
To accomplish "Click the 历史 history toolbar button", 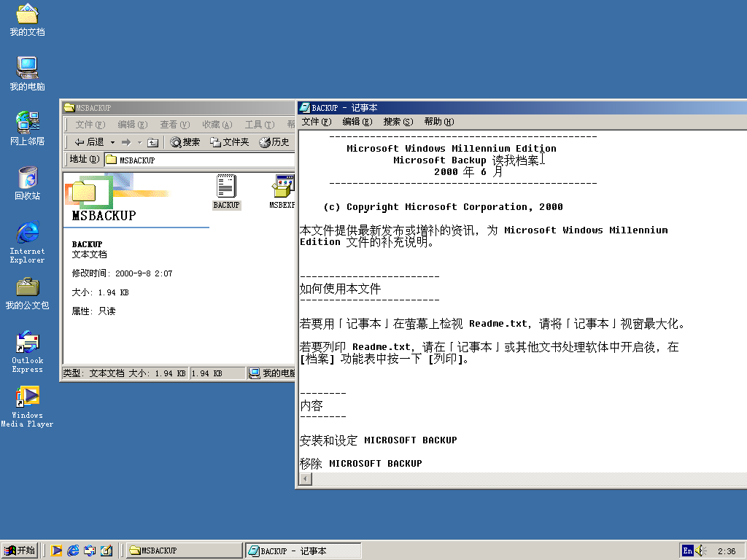I will pos(274,142).
